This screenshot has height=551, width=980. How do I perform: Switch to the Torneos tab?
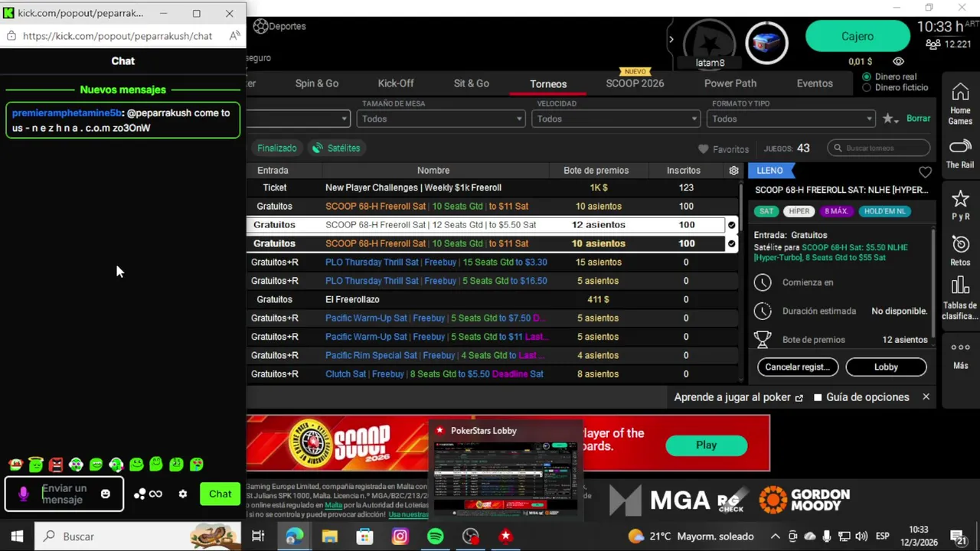[548, 84]
